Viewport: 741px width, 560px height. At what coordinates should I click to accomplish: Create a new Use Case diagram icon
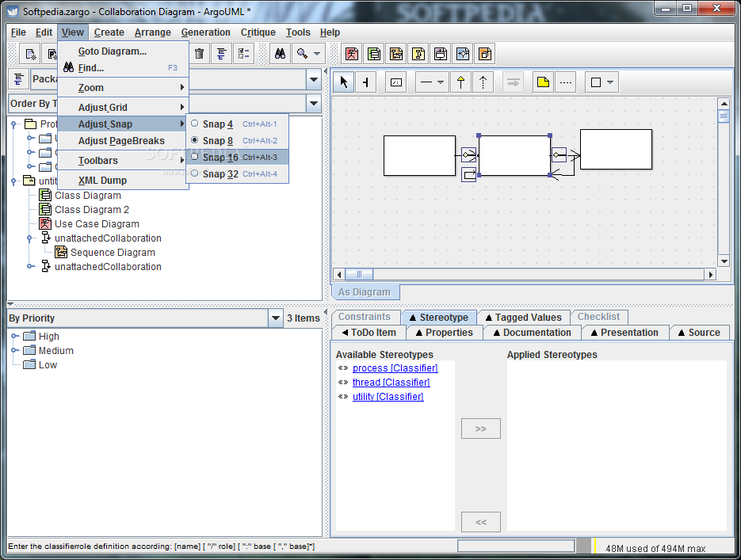click(x=352, y=54)
